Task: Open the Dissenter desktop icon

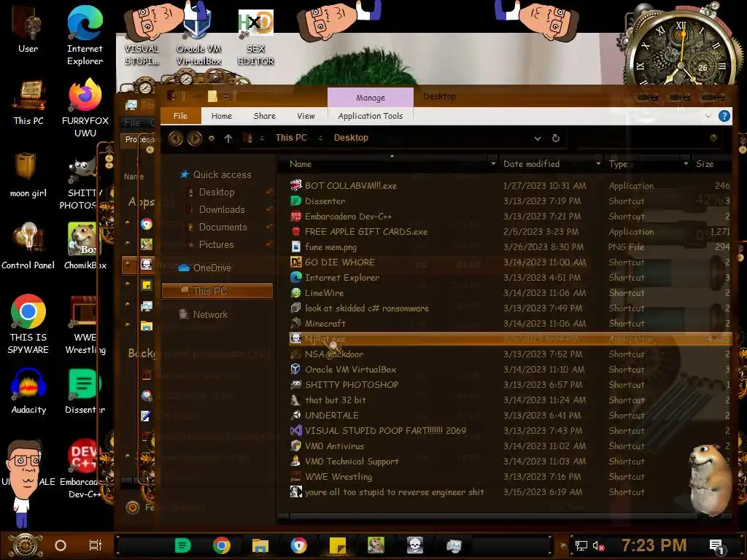Action: coord(85,391)
